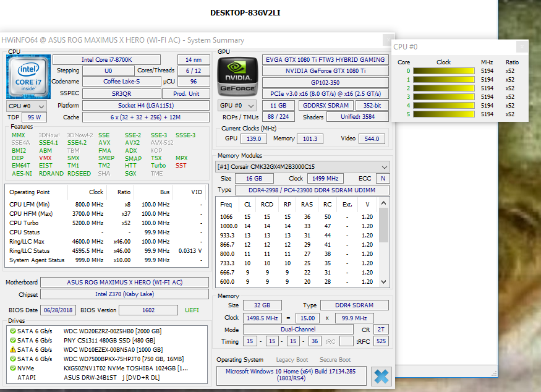Viewport: 541px width, 392px height.
Task: Select the ASUS DRW-24B1ST ATAPI drive row
Action: [x=106, y=378]
